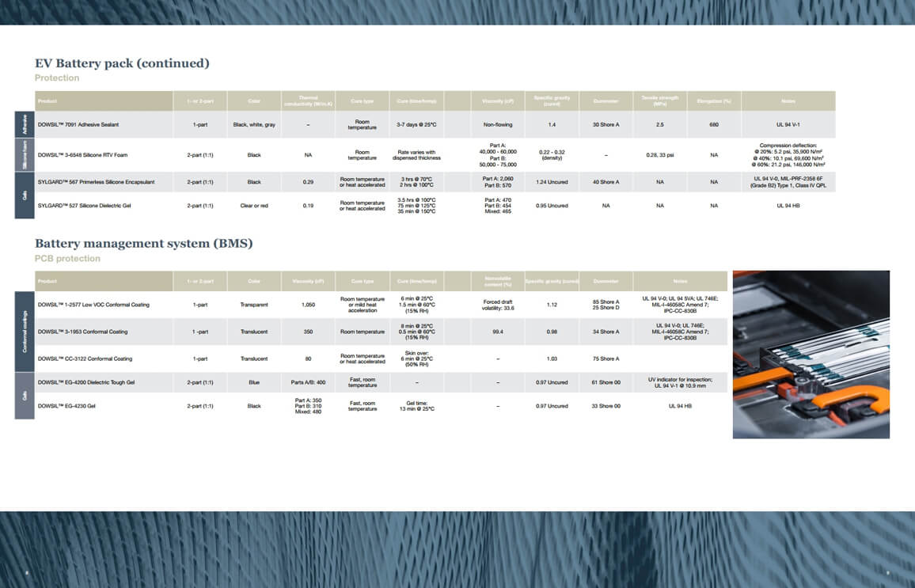The image size is (915, 588).
Task: Click the "Gel time: 13 min @ 25°C" cell
Action: 416,406
